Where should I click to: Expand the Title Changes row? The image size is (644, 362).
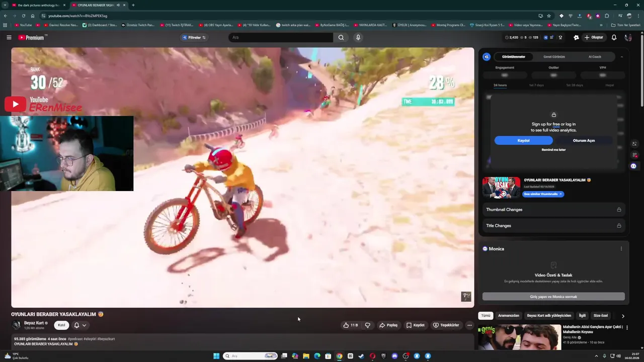(x=553, y=226)
